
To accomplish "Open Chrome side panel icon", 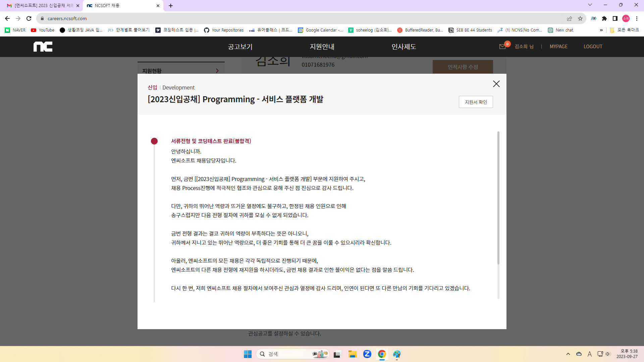I will (x=615, y=18).
